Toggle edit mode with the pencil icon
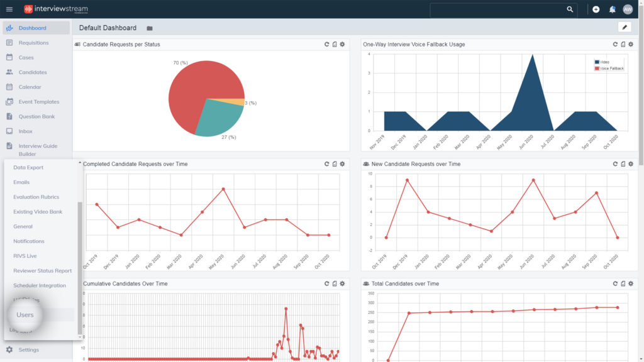The image size is (644, 362). click(625, 27)
